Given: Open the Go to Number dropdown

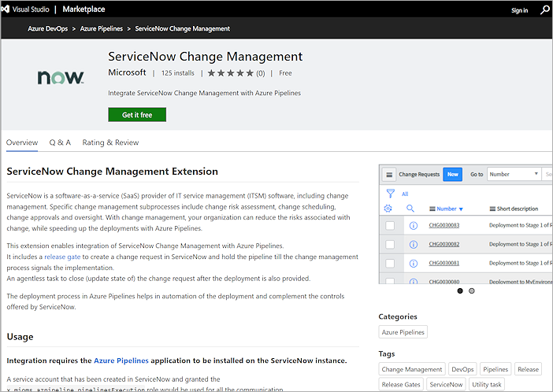Looking at the screenshot, I should (x=513, y=174).
